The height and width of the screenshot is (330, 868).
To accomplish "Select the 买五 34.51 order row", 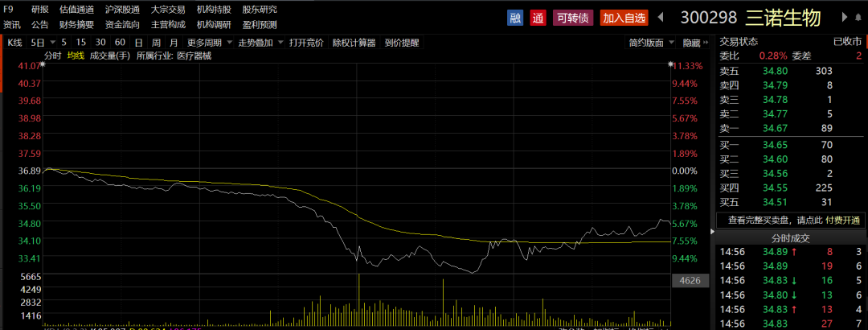I will (791, 203).
